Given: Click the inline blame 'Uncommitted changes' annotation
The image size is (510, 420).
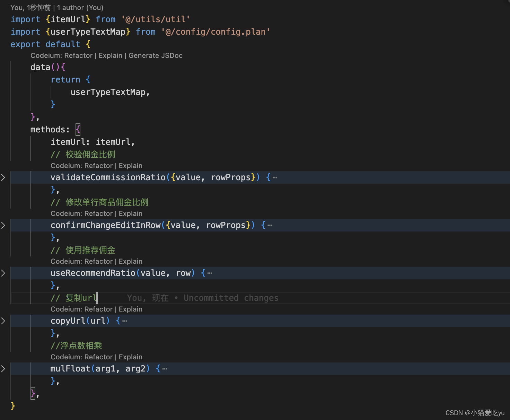Looking at the screenshot, I should point(203,298).
